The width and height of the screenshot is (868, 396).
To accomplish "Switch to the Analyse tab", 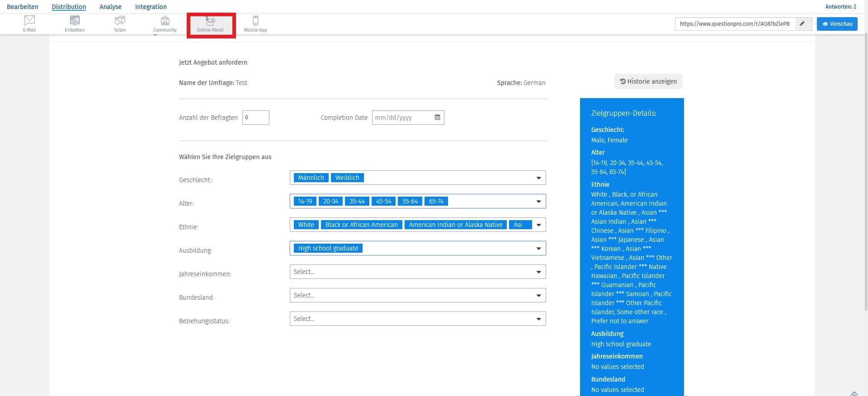I will click(110, 7).
